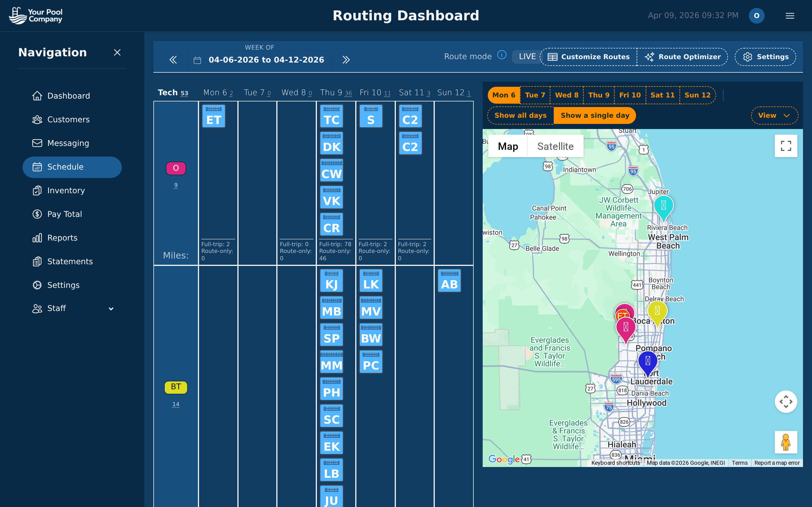
Task: Switch to the Sat 11 day tab
Action: click(662, 95)
